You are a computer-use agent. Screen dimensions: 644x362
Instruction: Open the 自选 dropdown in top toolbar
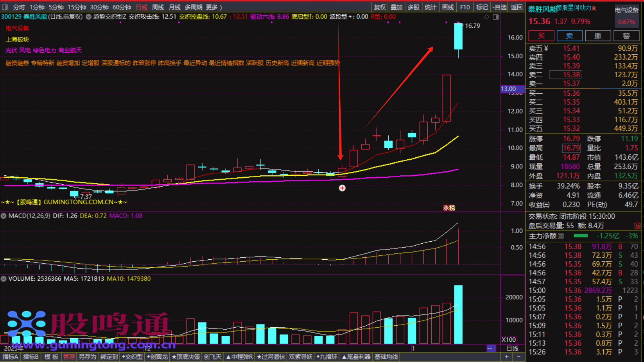click(499, 7)
